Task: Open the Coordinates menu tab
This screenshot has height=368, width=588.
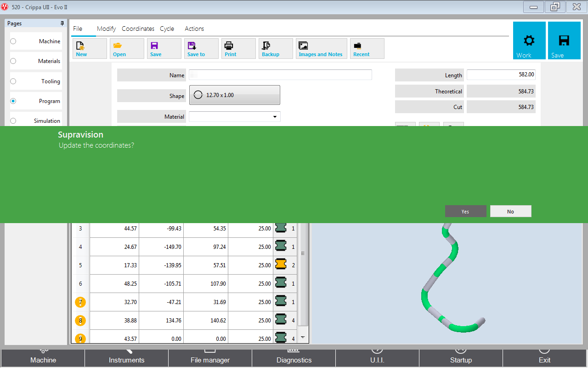Action: pyautogui.click(x=138, y=29)
